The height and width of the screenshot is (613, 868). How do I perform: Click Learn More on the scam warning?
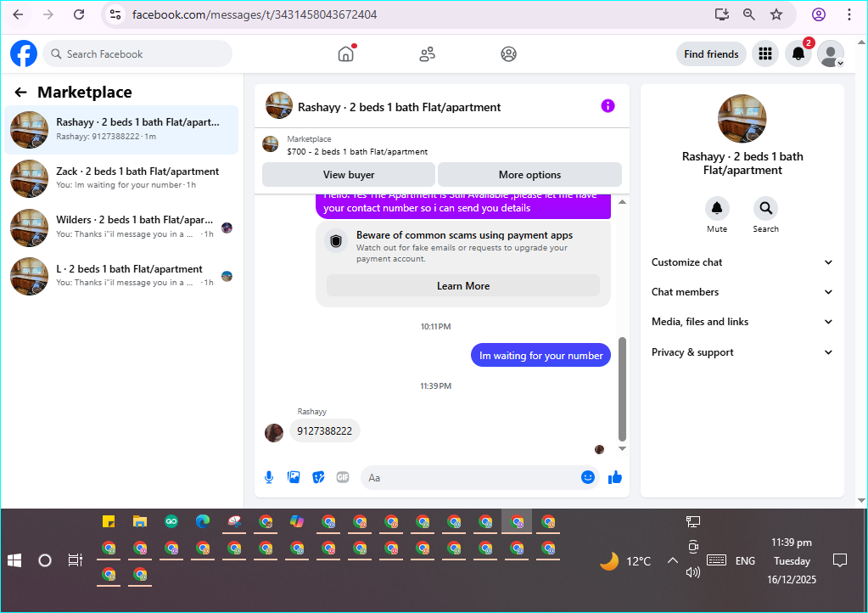(463, 286)
